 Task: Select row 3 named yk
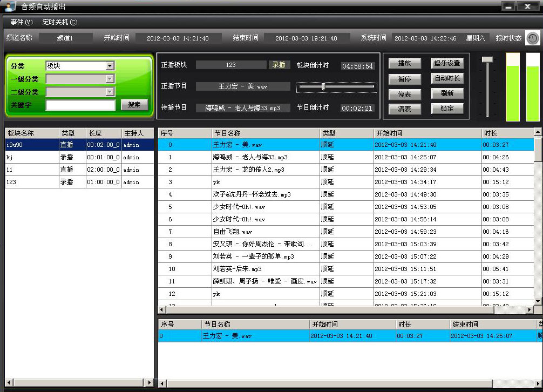[346, 182]
